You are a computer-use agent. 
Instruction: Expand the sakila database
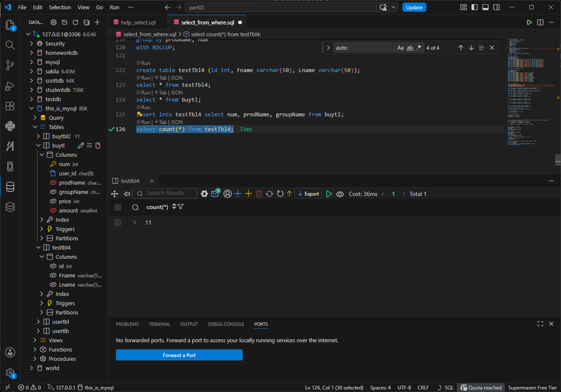(31, 71)
